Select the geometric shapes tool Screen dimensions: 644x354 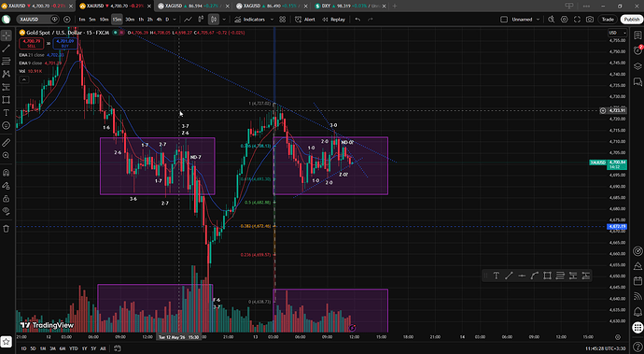click(x=7, y=100)
